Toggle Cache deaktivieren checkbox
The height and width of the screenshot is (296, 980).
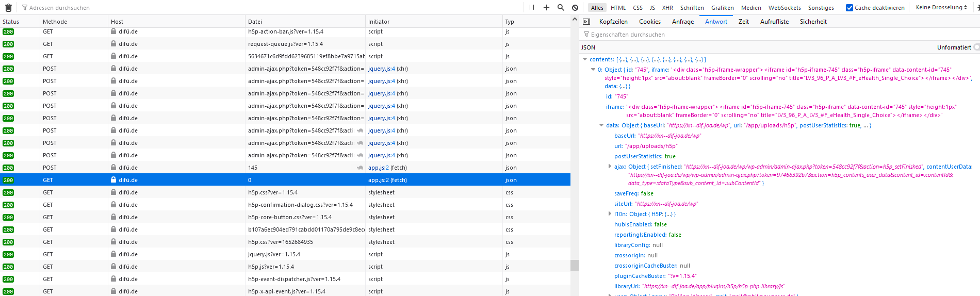[x=850, y=8]
